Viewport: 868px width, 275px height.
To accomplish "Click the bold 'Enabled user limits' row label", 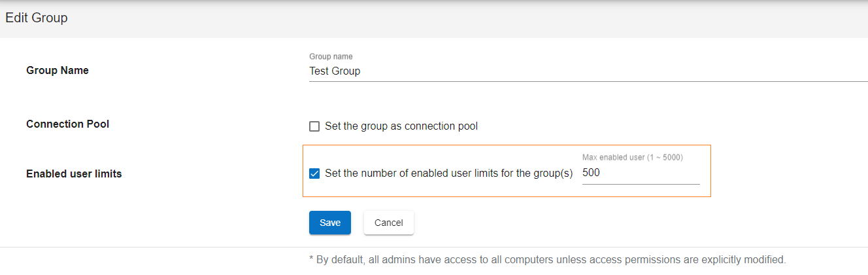I will pyautogui.click(x=74, y=174).
